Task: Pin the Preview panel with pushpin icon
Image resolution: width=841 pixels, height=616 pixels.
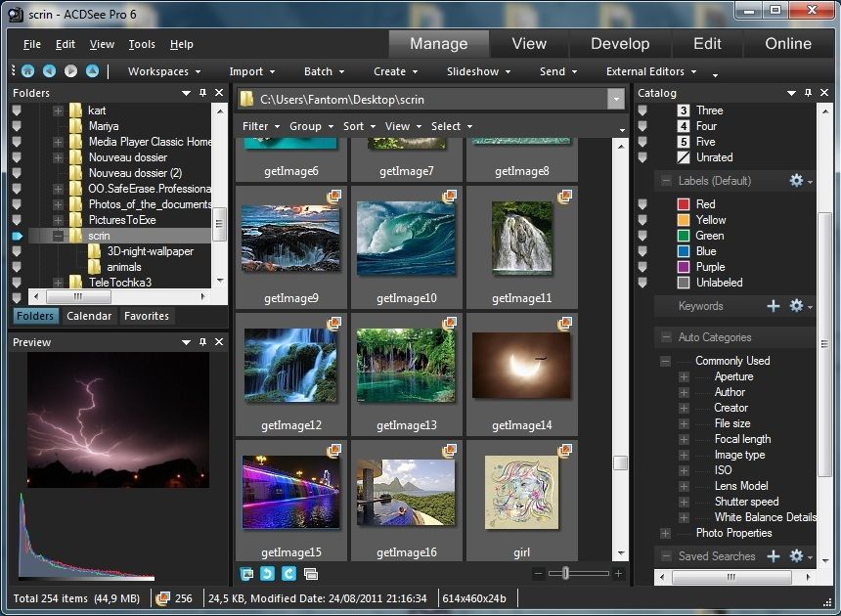Action: point(202,342)
